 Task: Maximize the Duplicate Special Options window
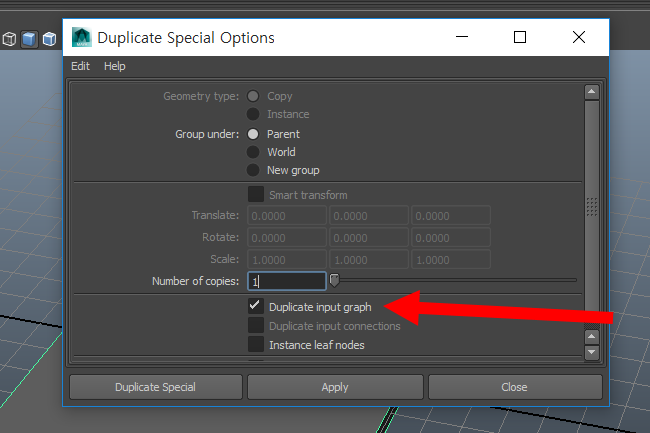[x=520, y=37]
